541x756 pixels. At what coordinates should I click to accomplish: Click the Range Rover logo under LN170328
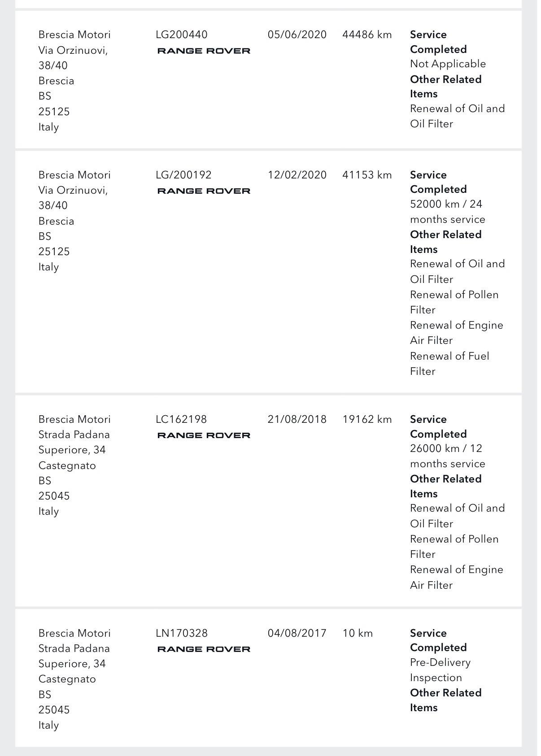(204, 649)
